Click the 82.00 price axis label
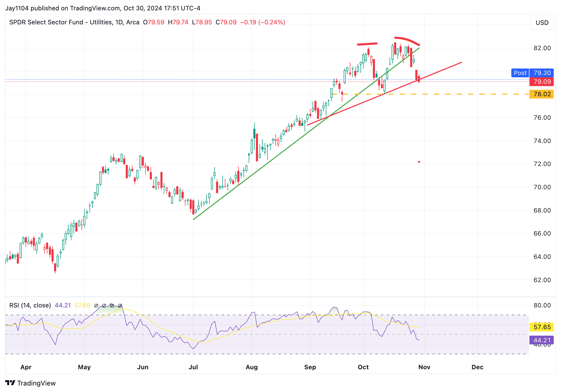Image resolution: width=561 pixels, height=392 pixels. (542, 48)
